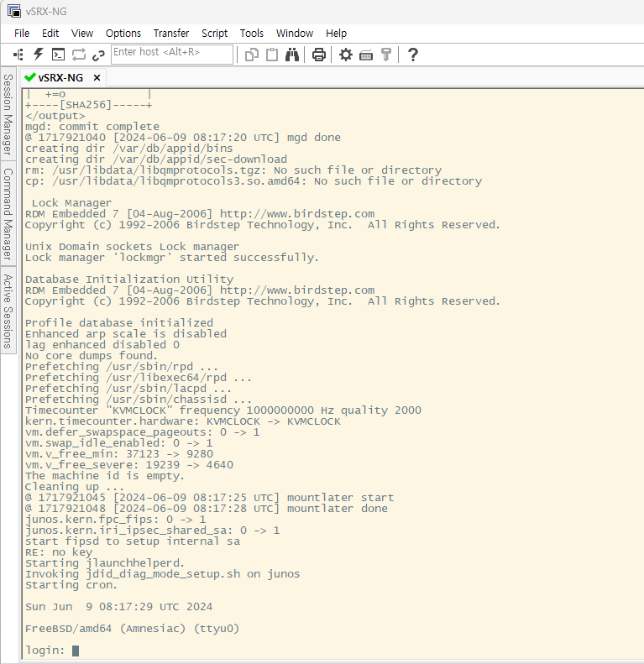The width and height of the screenshot is (644, 664).
Task: Click the 'Starting cron.' terminal line
Action: [71, 585]
